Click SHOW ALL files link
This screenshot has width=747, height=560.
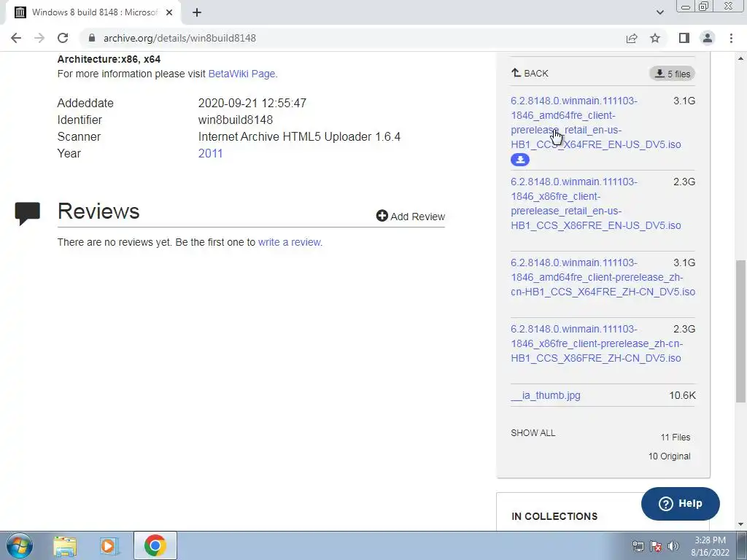[533, 433]
